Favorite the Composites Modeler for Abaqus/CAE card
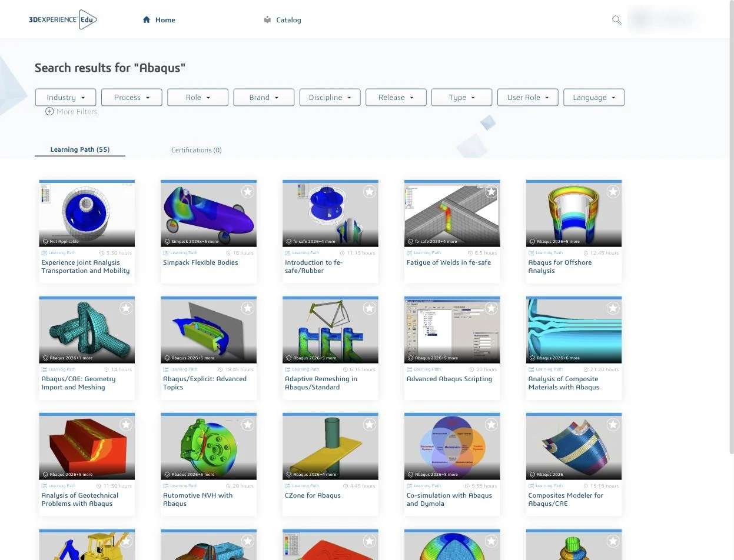This screenshot has width=734, height=560. click(613, 425)
